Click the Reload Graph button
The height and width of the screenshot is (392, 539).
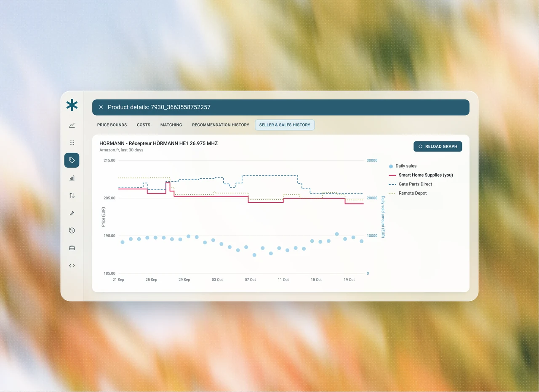click(x=438, y=146)
